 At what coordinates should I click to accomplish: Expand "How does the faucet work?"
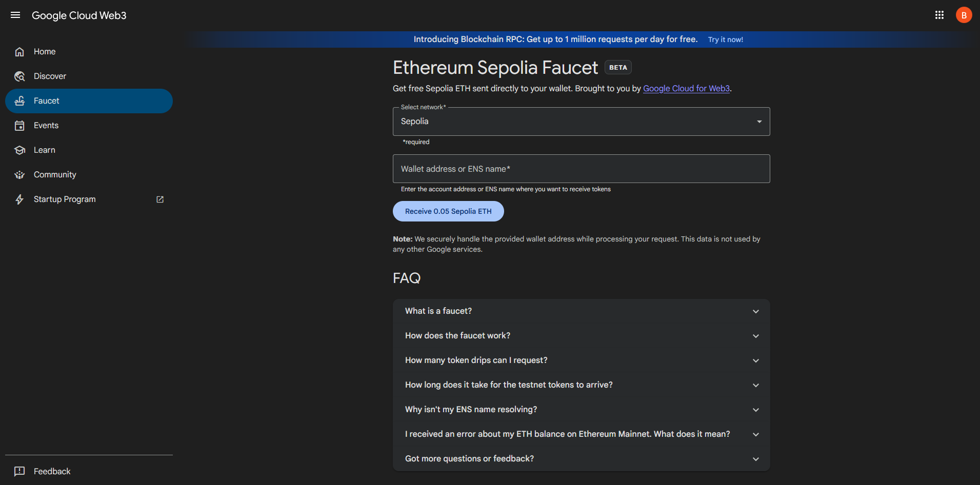[581, 336]
